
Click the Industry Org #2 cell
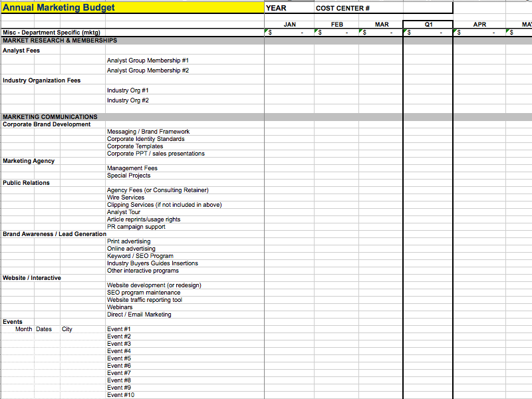click(x=128, y=100)
